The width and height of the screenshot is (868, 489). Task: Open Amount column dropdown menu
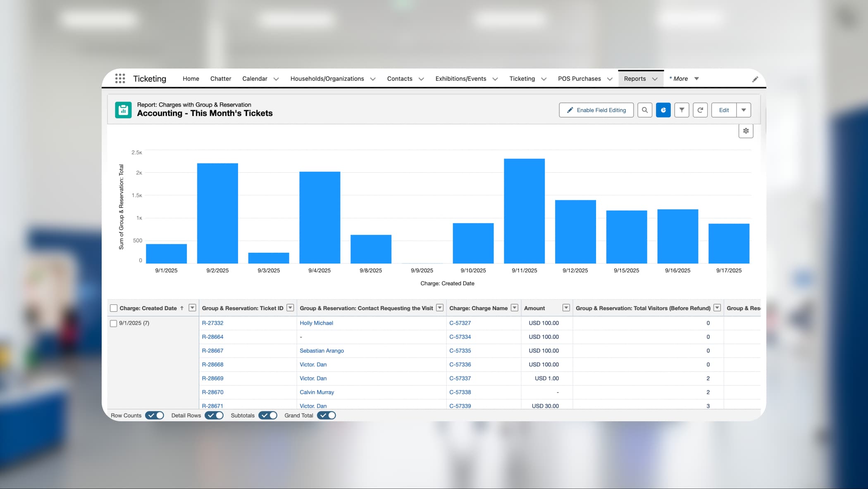pos(566,308)
